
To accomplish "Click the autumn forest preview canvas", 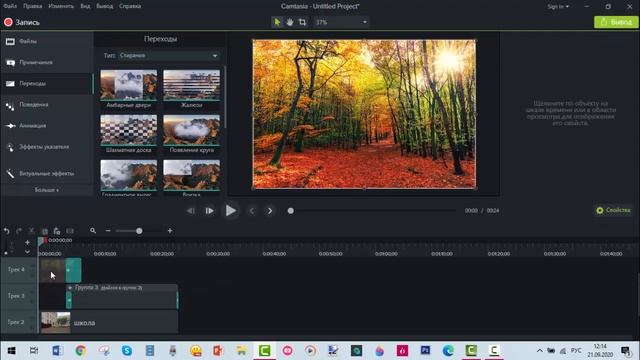I will [364, 114].
